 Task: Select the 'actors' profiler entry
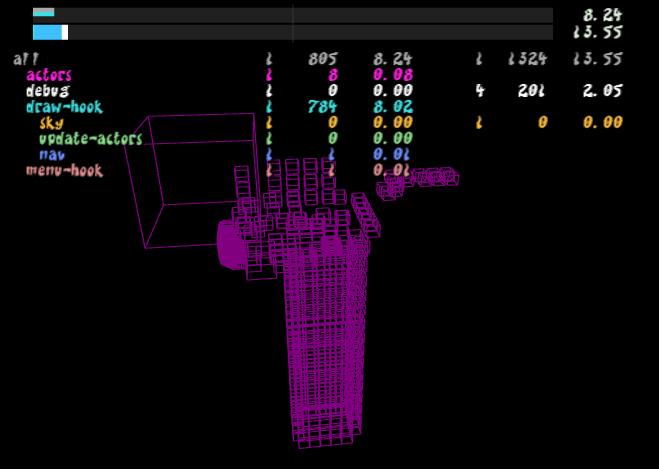[x=48, y=75]
